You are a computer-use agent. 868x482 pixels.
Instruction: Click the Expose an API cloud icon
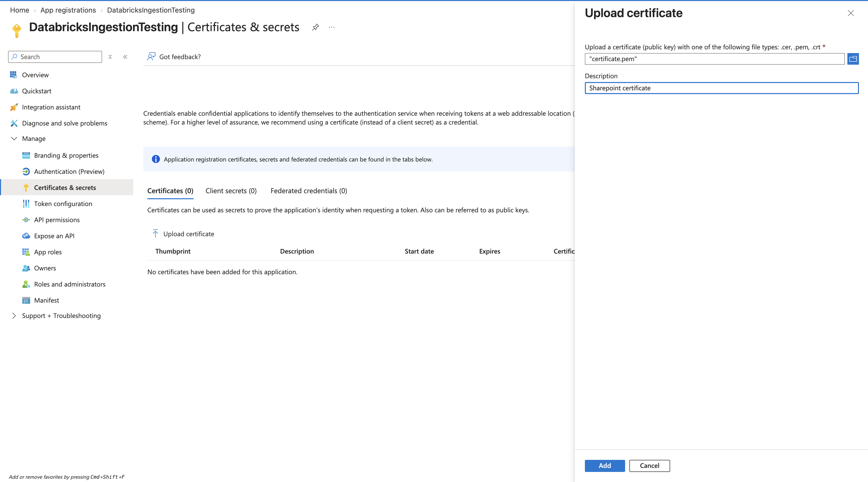pyautogui.click(x=26, y=236)
